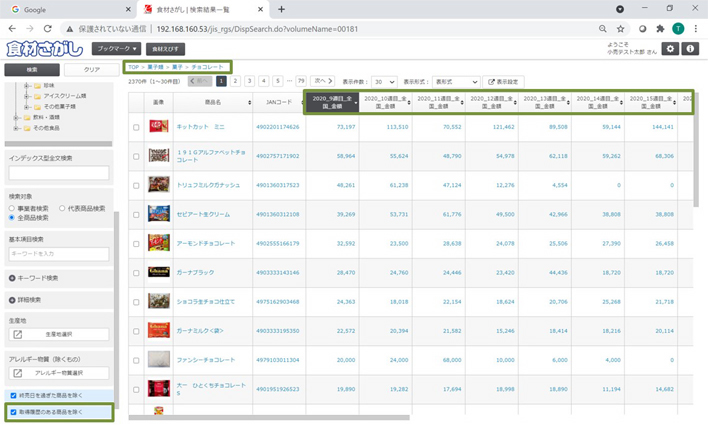Sort by 2020_14週目 column arrows

tap(621, 103)
